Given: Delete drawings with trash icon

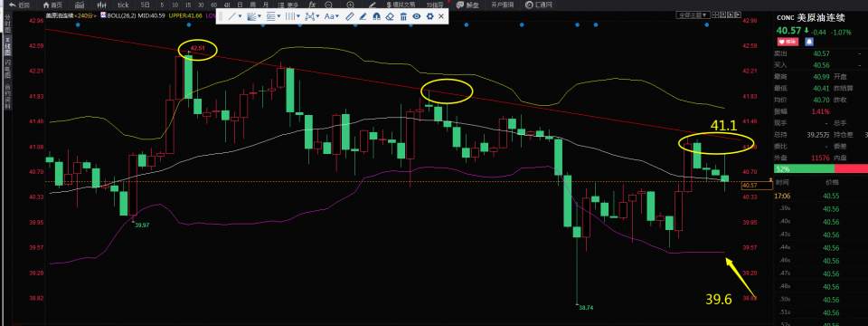Looking at the screenshot, I should [403, 16].
